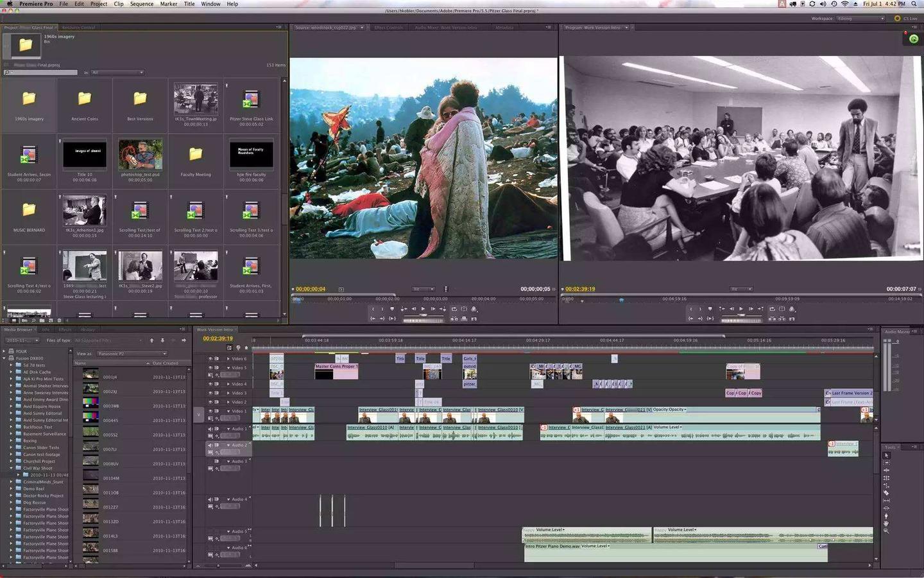Expand the Video 4 track triangle

(x=228, y=384)
